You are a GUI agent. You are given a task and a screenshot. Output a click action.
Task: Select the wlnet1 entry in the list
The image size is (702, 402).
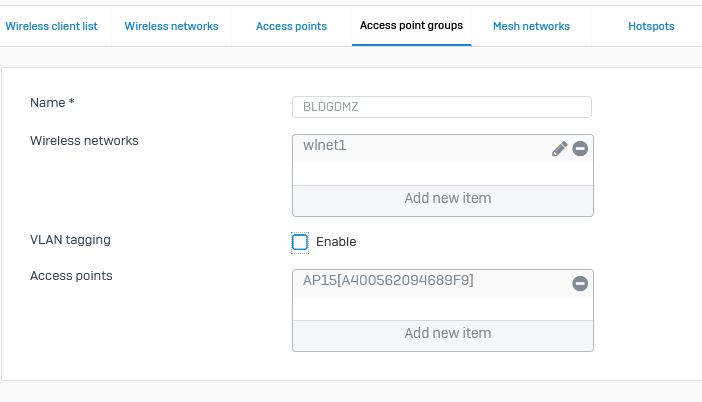[x=422, y=149]
